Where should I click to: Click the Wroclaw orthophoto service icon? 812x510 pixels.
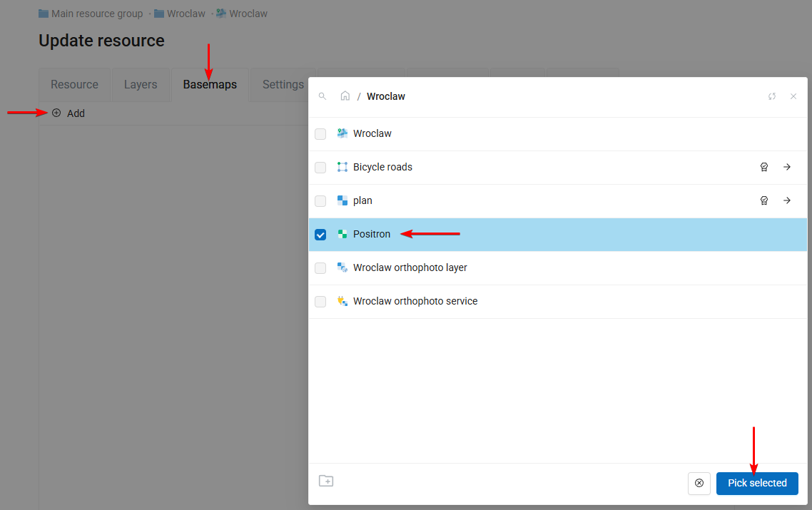342,301
